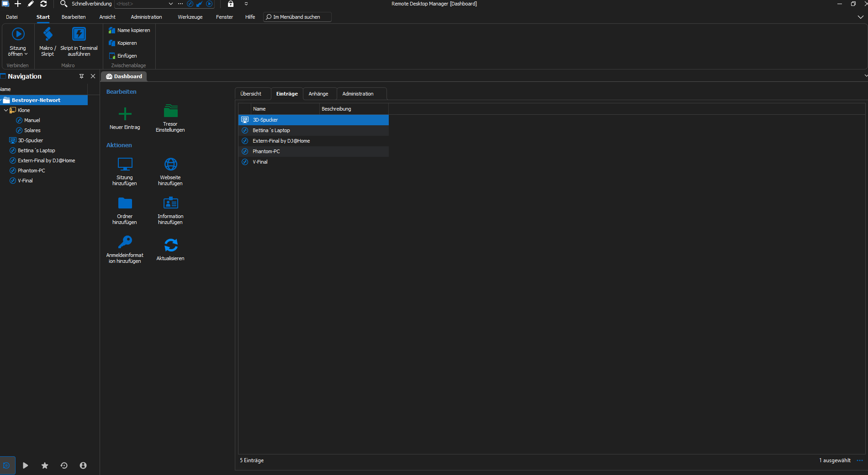The height and width of the screenshot is (475, 868).
Task: Select Manuel entry in the tree
Action: coord(32,120)
